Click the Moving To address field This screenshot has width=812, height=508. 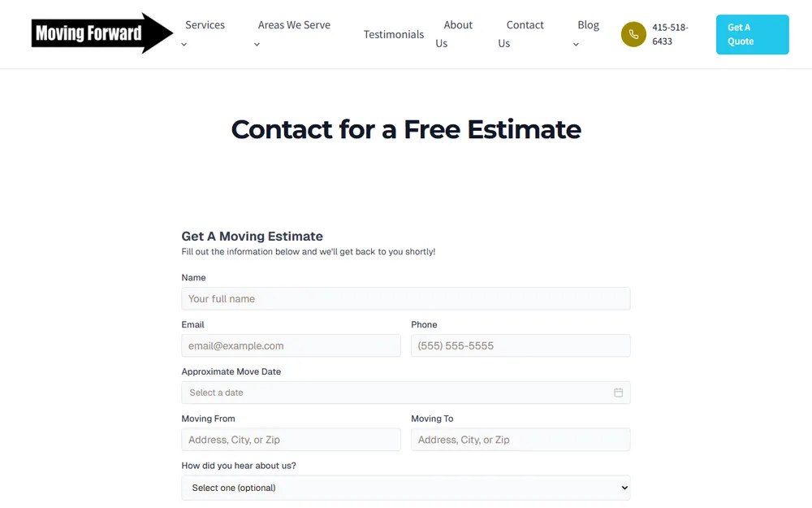point(521,440)
